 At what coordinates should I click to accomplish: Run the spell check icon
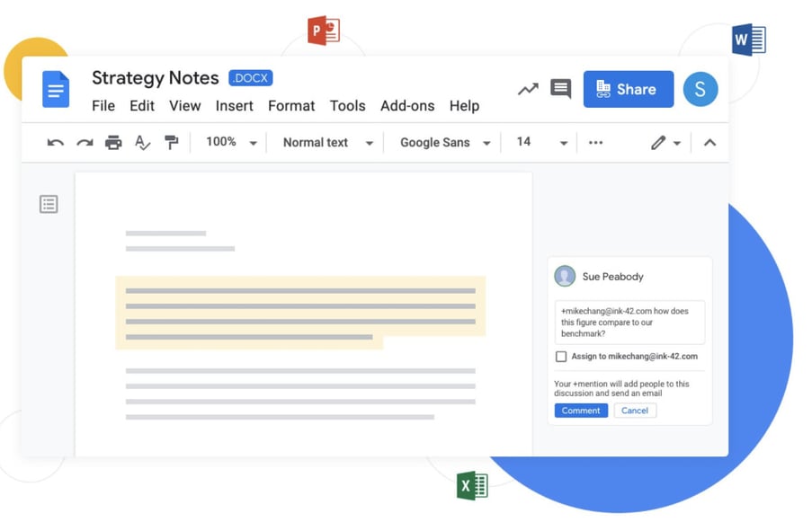[x=142, y=143]
